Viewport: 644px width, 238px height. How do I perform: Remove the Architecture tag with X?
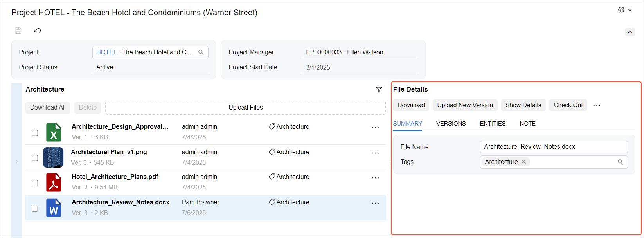coord(523,162)
